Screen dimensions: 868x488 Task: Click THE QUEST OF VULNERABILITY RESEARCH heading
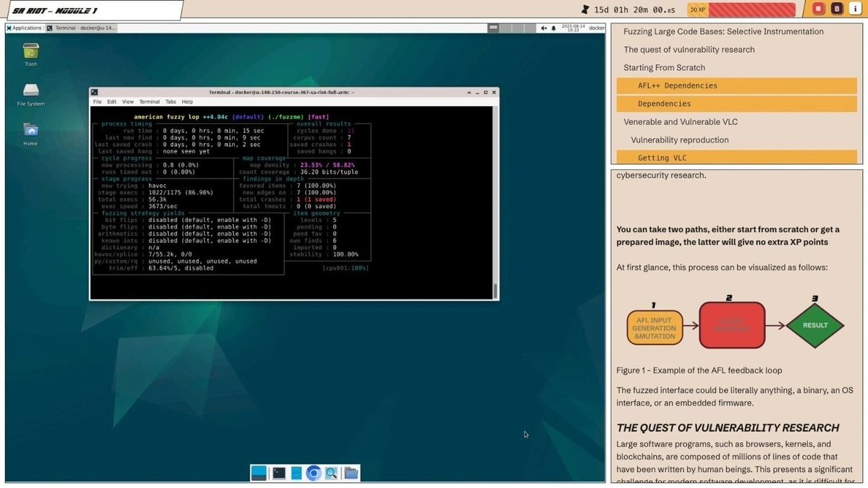coord(728,427)
